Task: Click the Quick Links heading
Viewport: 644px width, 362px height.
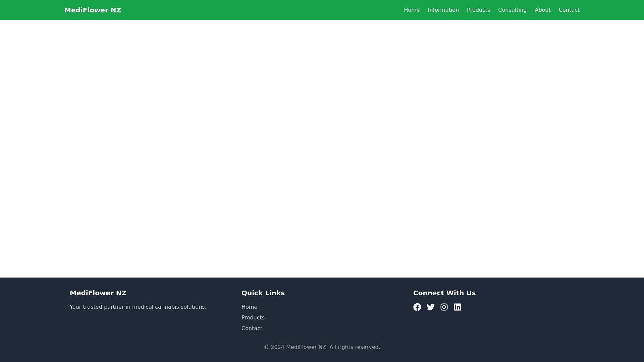Action: tap(263, 293)
